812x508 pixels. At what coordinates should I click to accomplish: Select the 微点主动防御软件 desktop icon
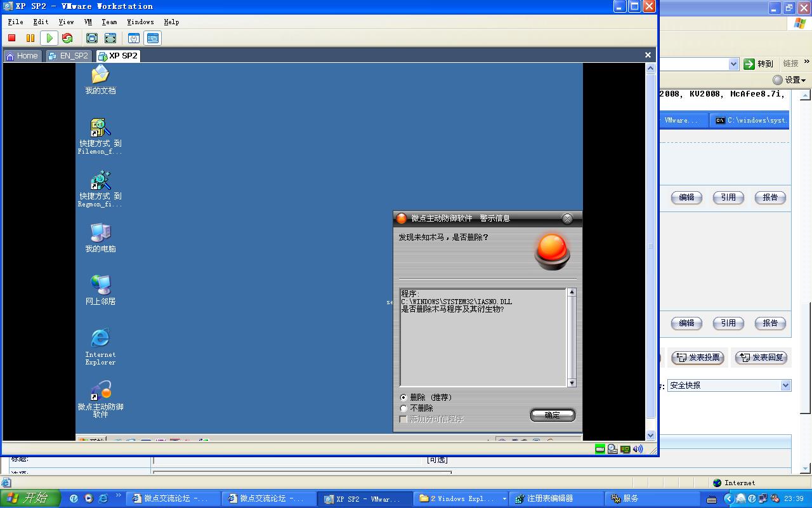pyautogui.click(x=100, y=399)
